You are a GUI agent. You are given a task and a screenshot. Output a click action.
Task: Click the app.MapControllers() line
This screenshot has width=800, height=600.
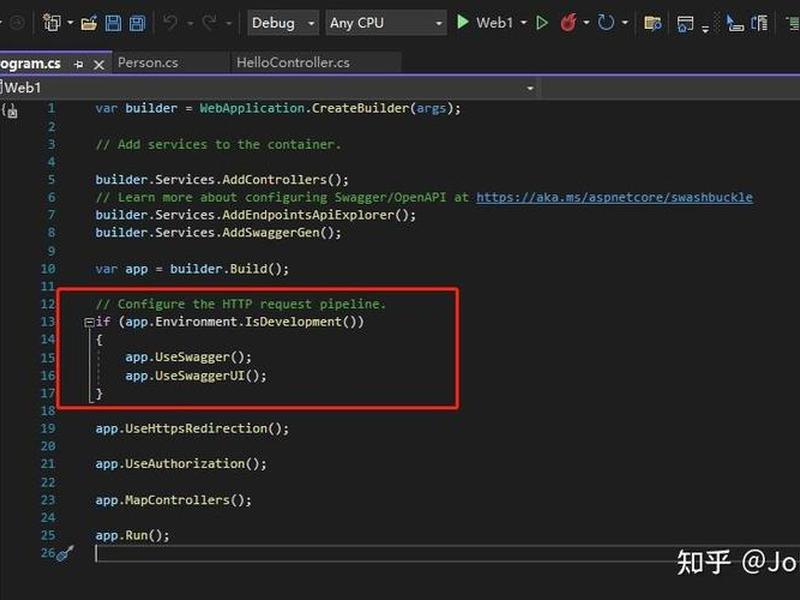pos(173,500)
